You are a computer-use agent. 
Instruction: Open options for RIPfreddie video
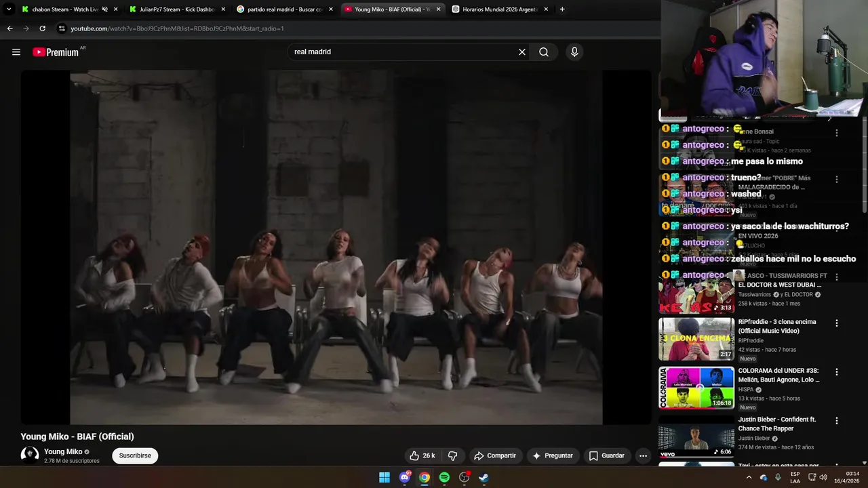coord(837,323)
